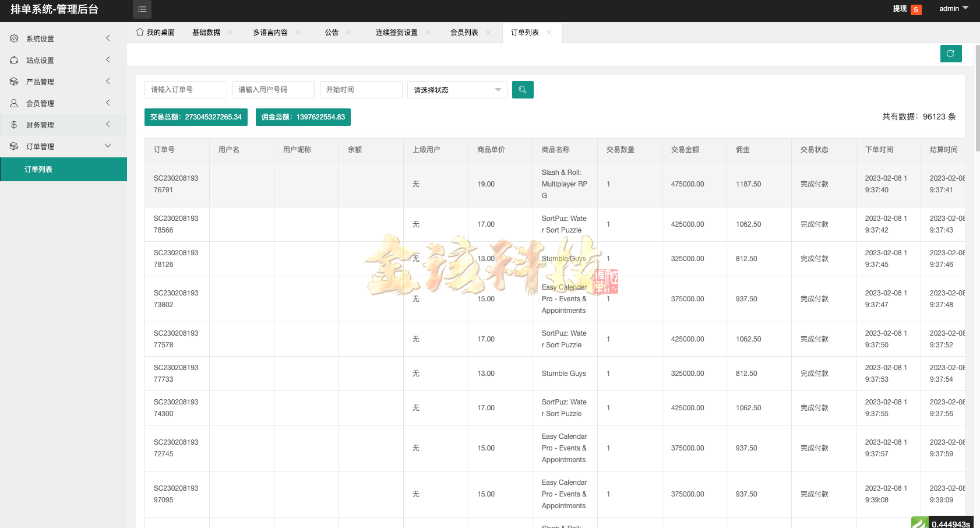Select 订单列表 in the sidebar menu
980x528 pixels.
pos(38,169)
